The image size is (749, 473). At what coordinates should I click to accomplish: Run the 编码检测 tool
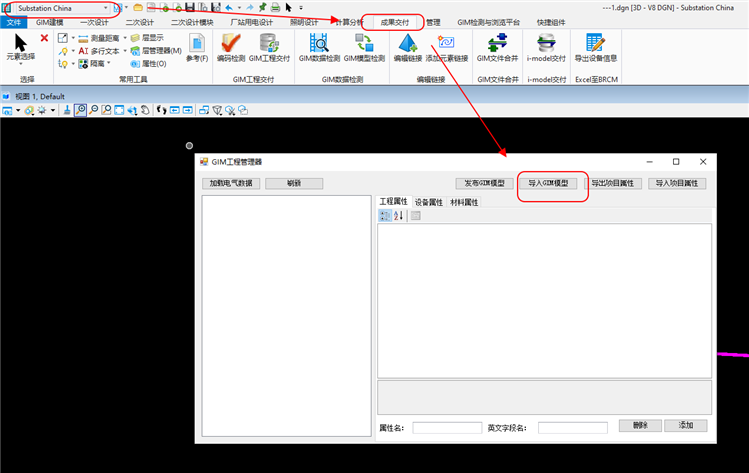tap(231, 48)
